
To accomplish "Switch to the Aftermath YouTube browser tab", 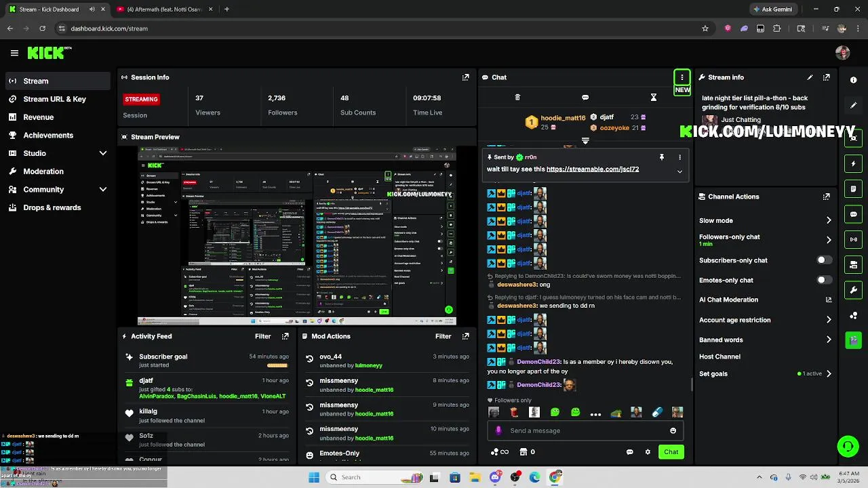I will coord(163,9).
